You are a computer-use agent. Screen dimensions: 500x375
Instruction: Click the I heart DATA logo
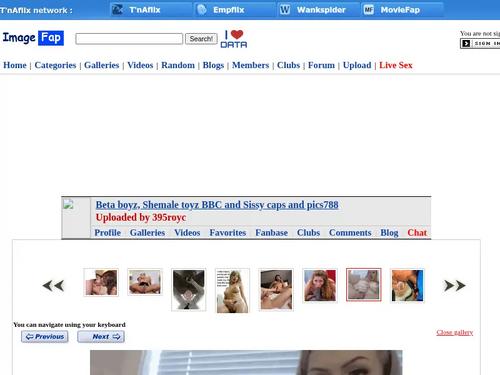234,39
